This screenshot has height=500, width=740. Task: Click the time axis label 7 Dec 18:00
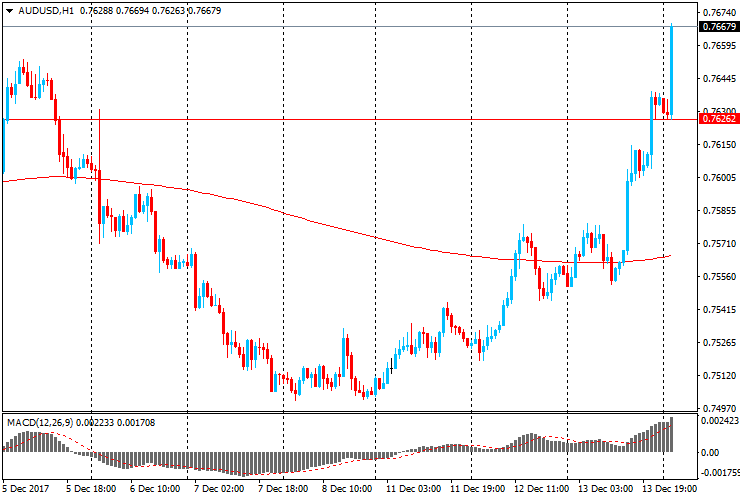(x=283, y=488)
